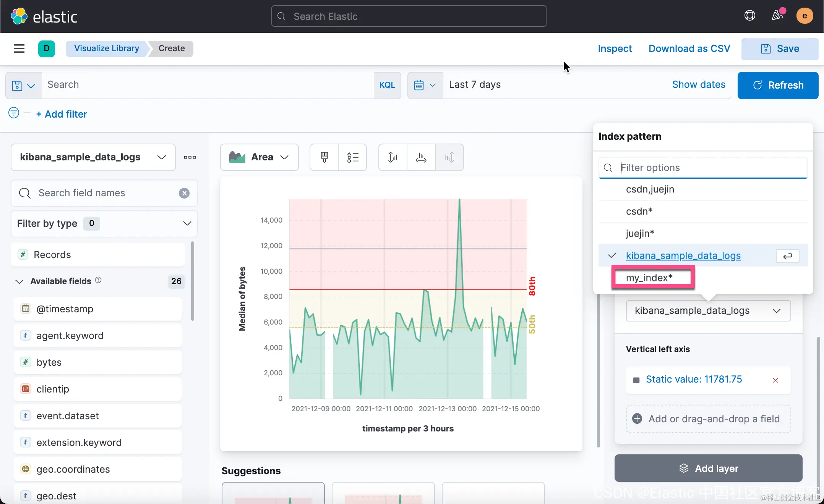Click the Static value color swatch
The width and height of the screenshot is (824, 504).
click(x=636, y=380)
